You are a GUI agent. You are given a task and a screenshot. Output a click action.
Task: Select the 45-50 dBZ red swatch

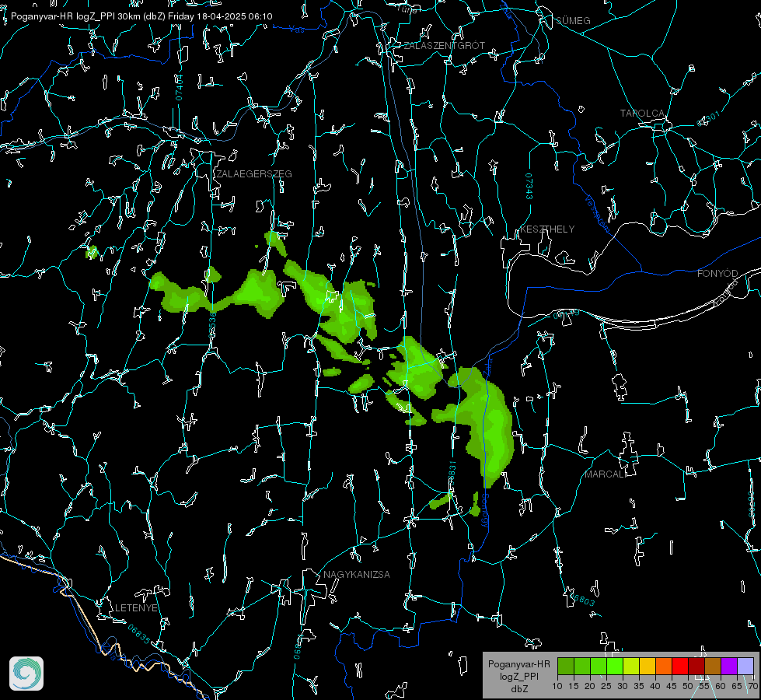[x=680, y=666]
